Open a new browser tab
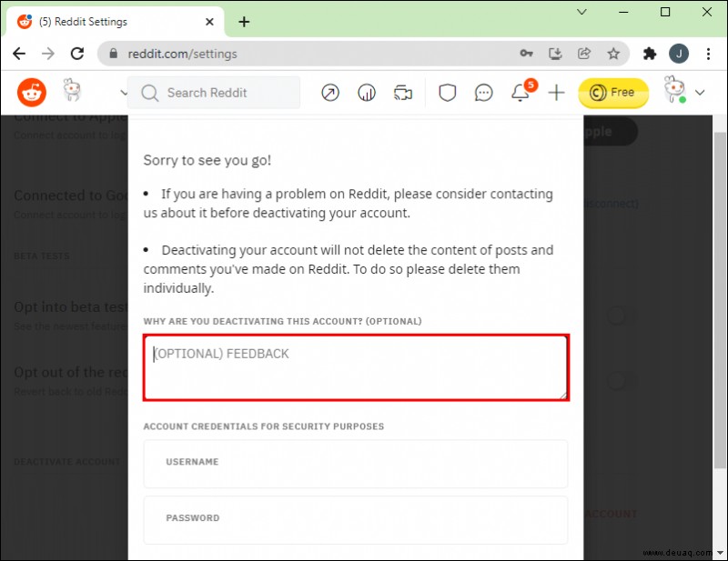This screenshot has width=728, height=561. pos(244,22)
